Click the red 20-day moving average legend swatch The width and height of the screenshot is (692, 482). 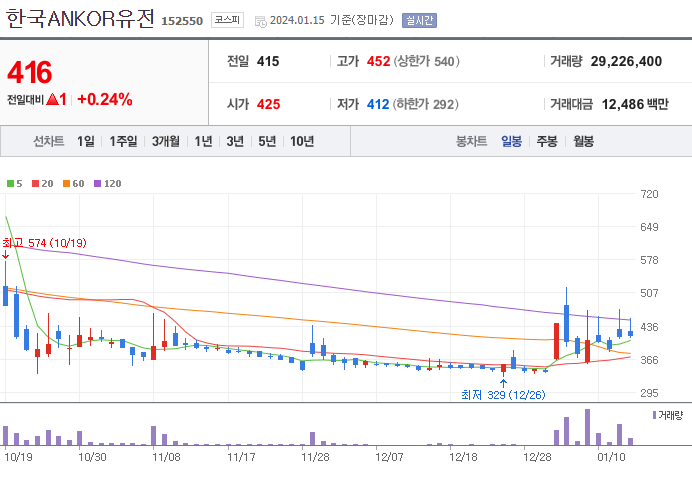point(36,184)
